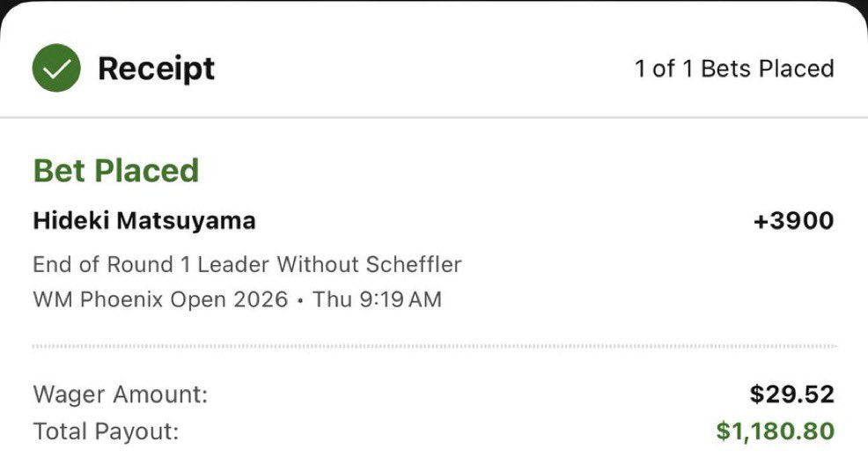Click the green checkmark receipt icon

56,68
